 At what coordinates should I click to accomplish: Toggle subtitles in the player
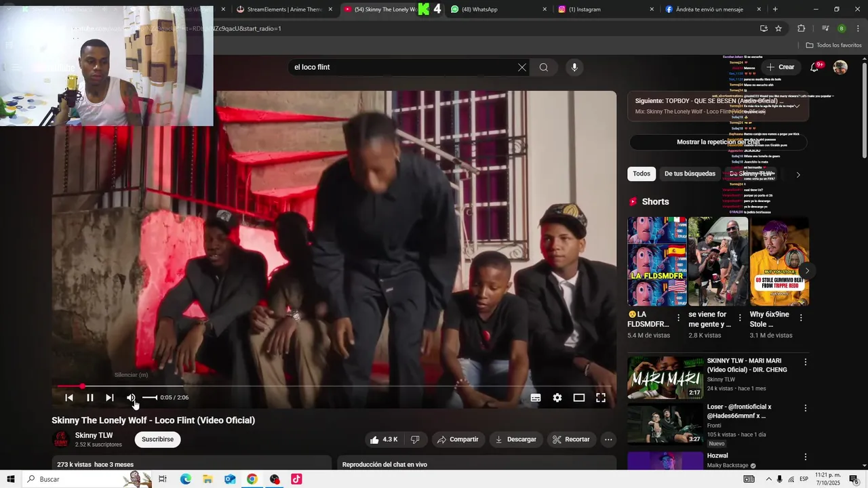536,398
